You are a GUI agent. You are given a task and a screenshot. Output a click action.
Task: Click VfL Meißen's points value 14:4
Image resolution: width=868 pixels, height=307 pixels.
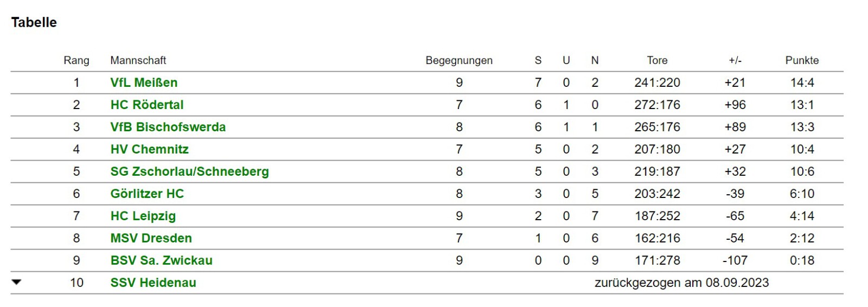click(802, 82)
